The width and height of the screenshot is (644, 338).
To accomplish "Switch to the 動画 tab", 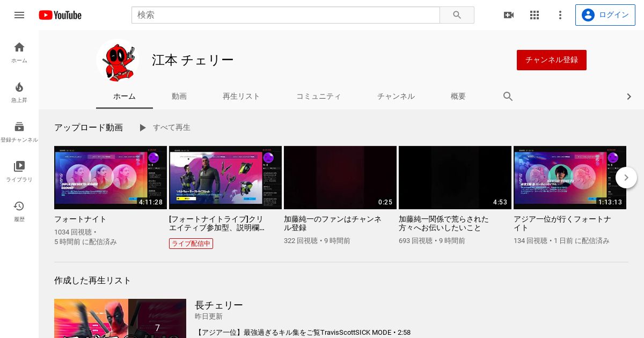I will coord(179,97).
